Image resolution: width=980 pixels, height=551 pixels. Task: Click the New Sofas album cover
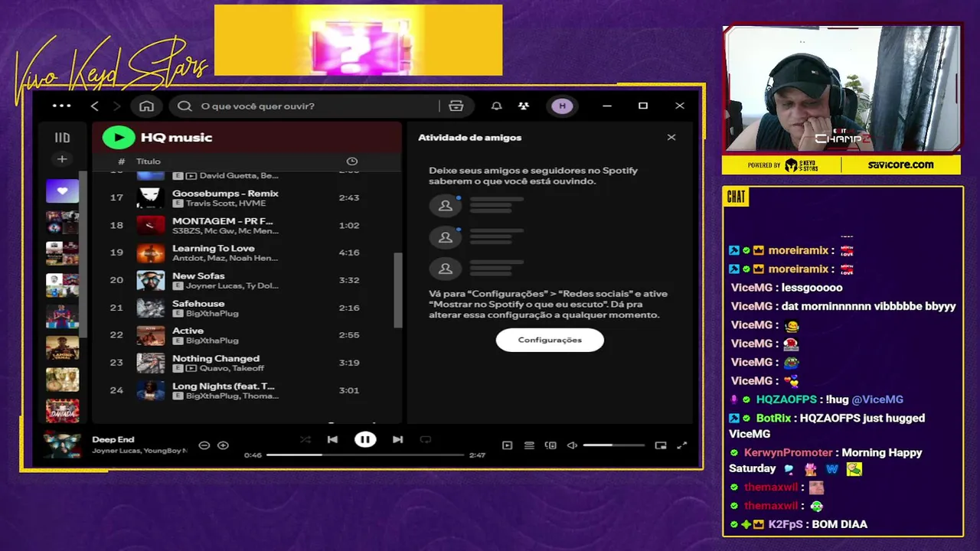(x=151, y=280)
